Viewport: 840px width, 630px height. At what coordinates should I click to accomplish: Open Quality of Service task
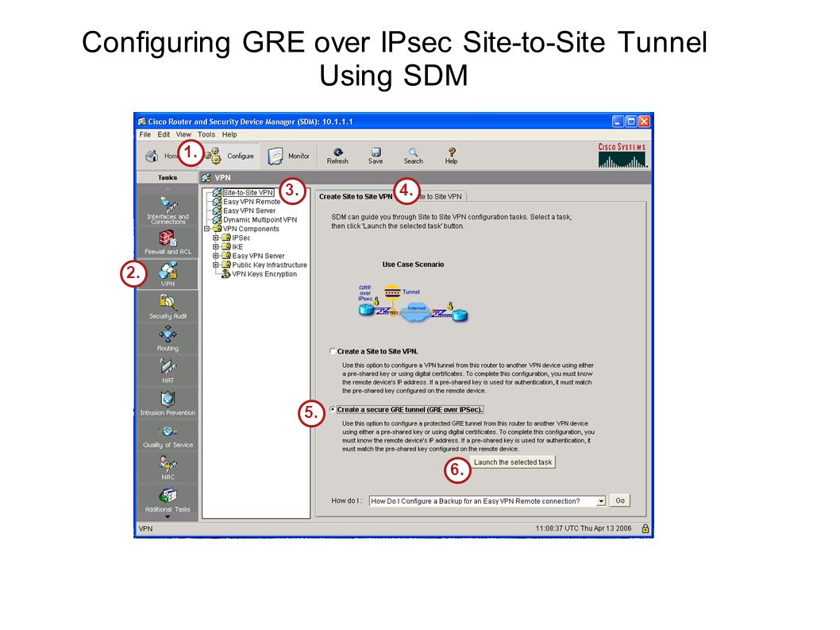168,436
